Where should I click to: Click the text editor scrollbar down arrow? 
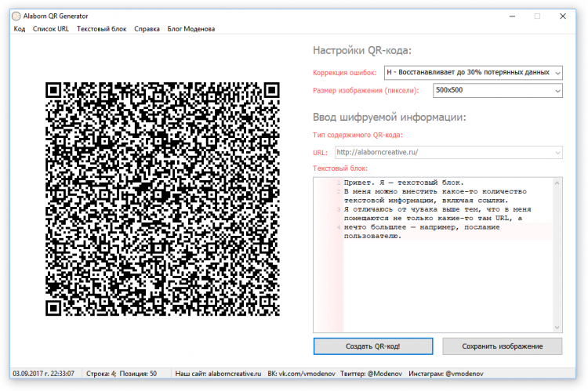(557, 328)
